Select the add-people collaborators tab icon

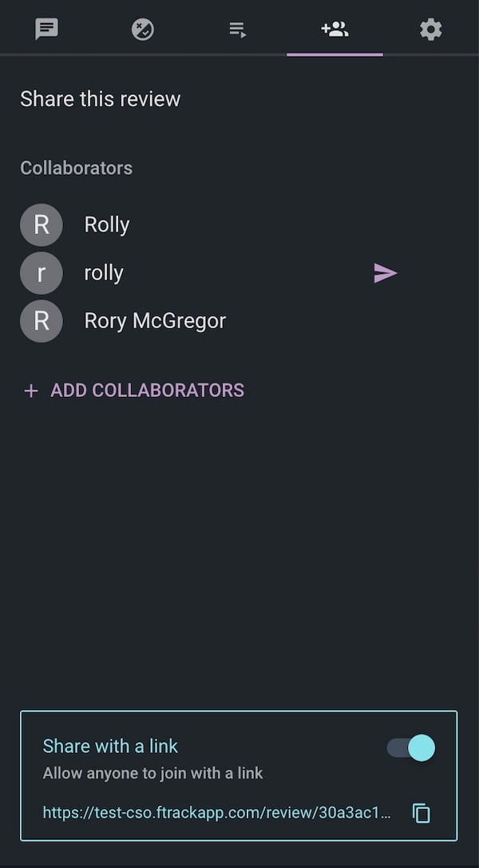pyautogui.click(x=335, y=30)
